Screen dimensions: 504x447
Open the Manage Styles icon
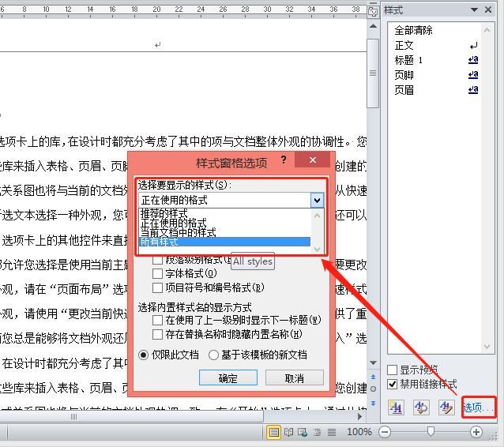coord(446,408)
